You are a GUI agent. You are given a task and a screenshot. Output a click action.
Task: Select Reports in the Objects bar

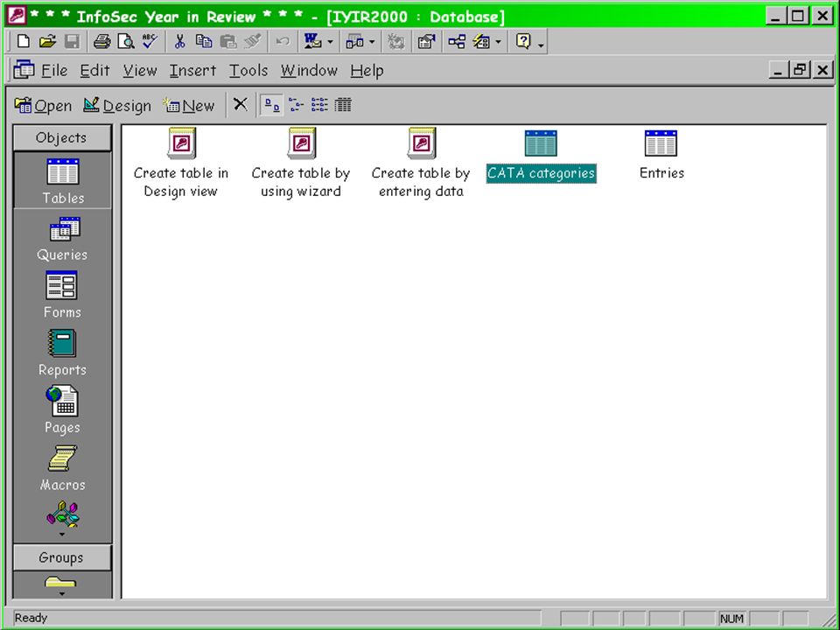[x=62, y=353]
